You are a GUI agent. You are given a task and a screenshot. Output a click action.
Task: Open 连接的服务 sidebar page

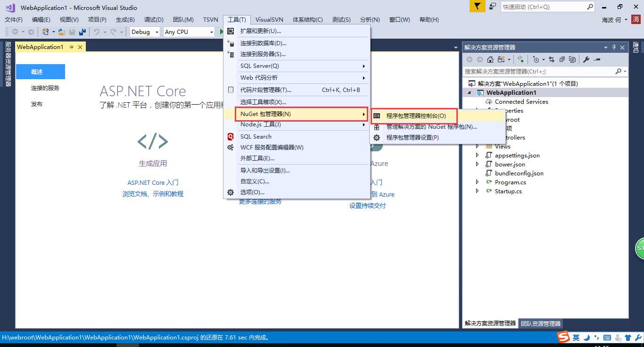45,88
